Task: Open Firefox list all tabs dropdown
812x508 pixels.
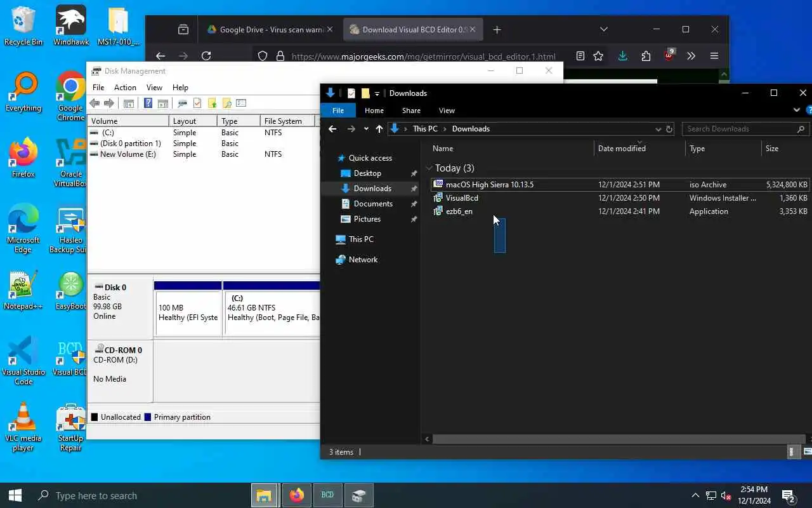Action: tap(604, 29)
